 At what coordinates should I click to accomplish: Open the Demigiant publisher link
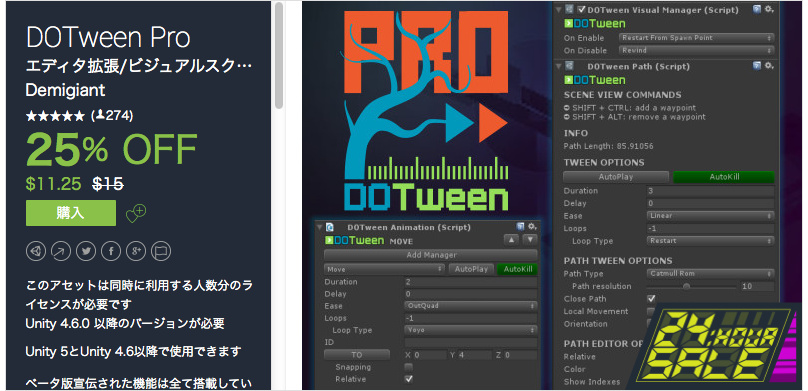click(x=65, y=90)
